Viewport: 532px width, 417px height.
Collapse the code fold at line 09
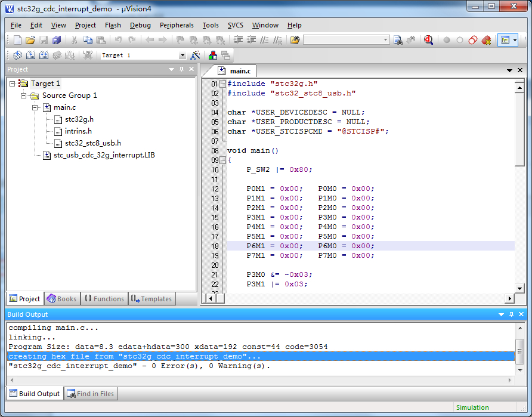(222, 160)
